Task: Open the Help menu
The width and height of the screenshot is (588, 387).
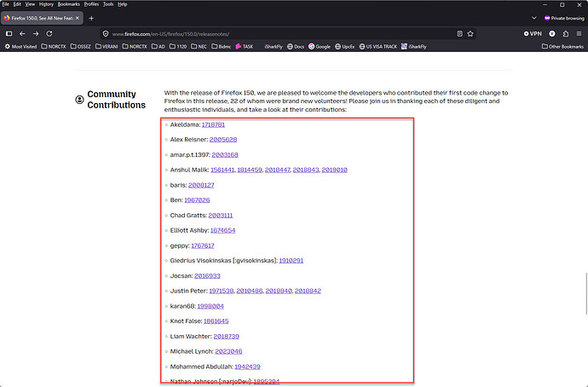Action: click(122, 4)
